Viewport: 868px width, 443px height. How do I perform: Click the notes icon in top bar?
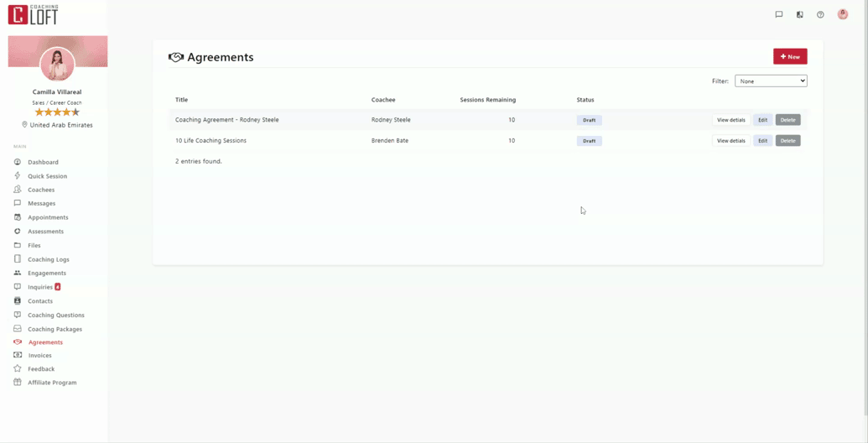pyautogui.click(x=799, y=14)
